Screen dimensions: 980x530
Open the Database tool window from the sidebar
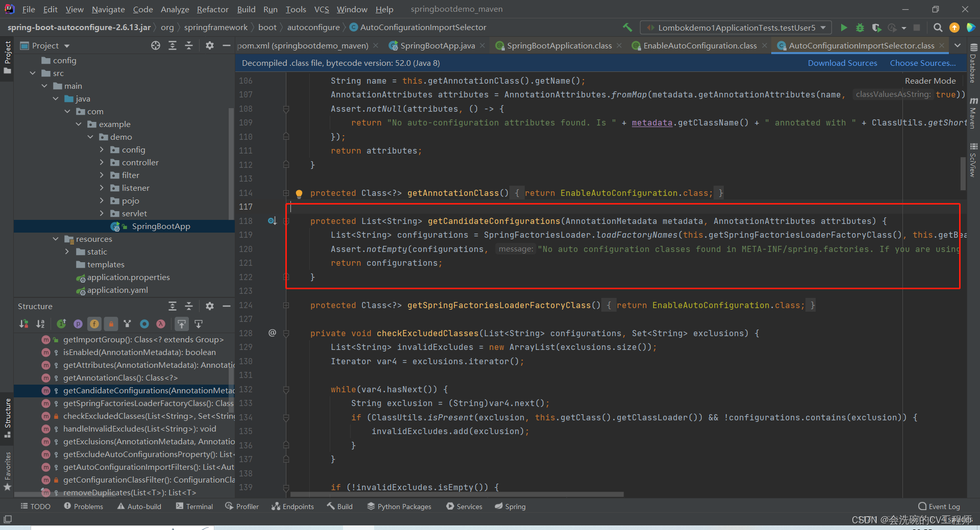click(973, 64)
